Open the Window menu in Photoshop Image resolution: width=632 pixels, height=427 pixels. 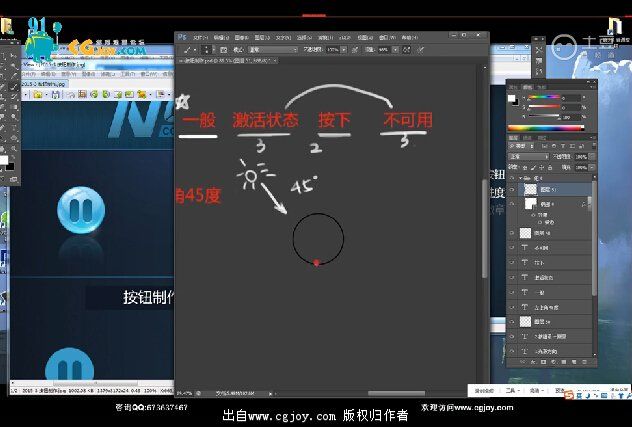click(x=387, y=37)
